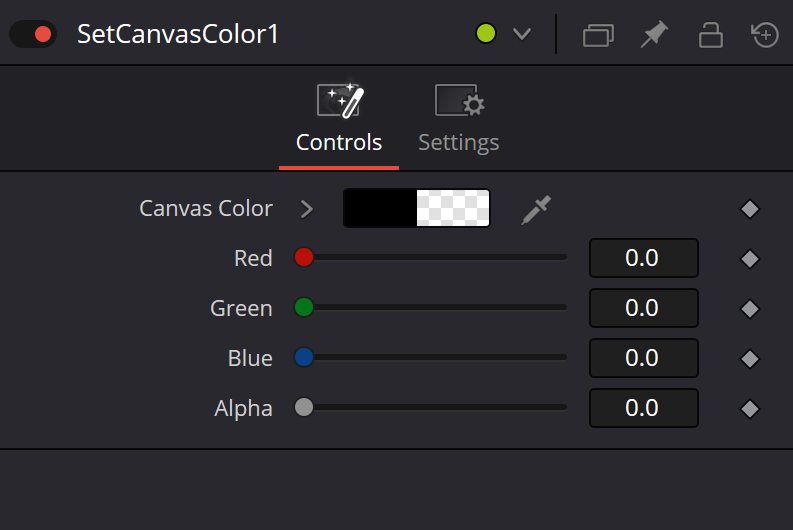The height and width of the screenshot is (530, 793).
Task: Switch to the Settings tab
Action: click(x=459, y=119)
